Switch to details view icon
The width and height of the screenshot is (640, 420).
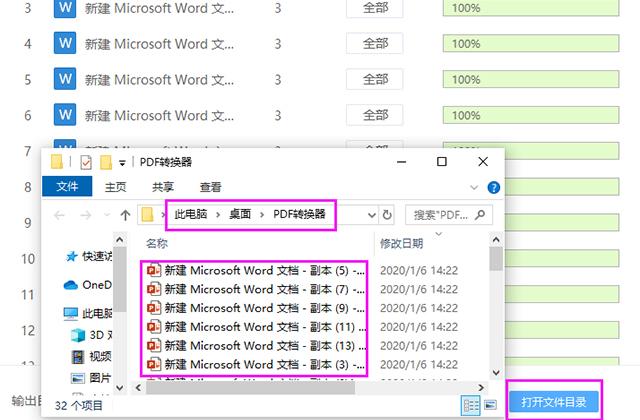pos(470,405)
